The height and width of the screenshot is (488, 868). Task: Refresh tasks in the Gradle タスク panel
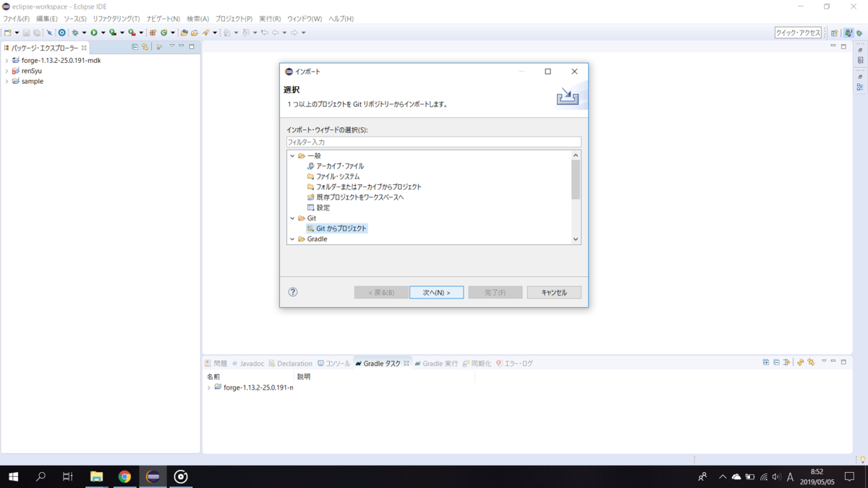coord(801,361)
